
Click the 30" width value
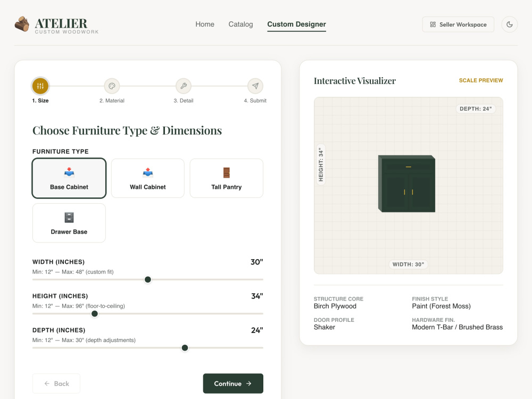pyautogui.click(x=257, y=262)
